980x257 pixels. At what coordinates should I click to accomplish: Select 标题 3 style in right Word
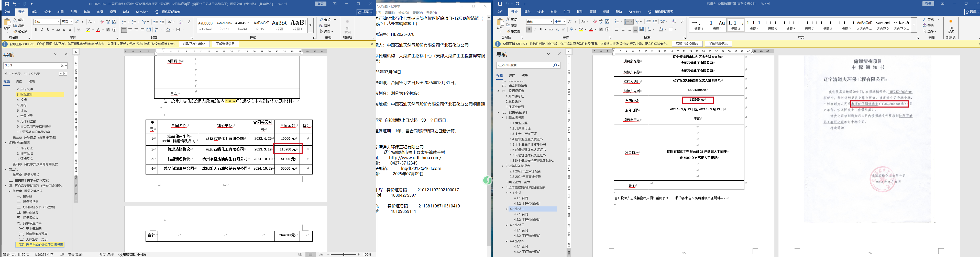pyautogui.click(x=736, y=25)
